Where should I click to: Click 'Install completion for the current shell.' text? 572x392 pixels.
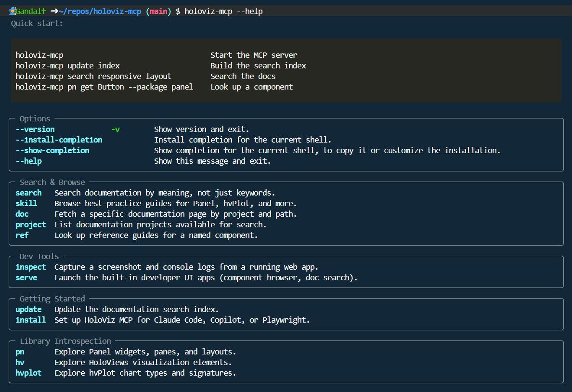(x=243, y=140)
